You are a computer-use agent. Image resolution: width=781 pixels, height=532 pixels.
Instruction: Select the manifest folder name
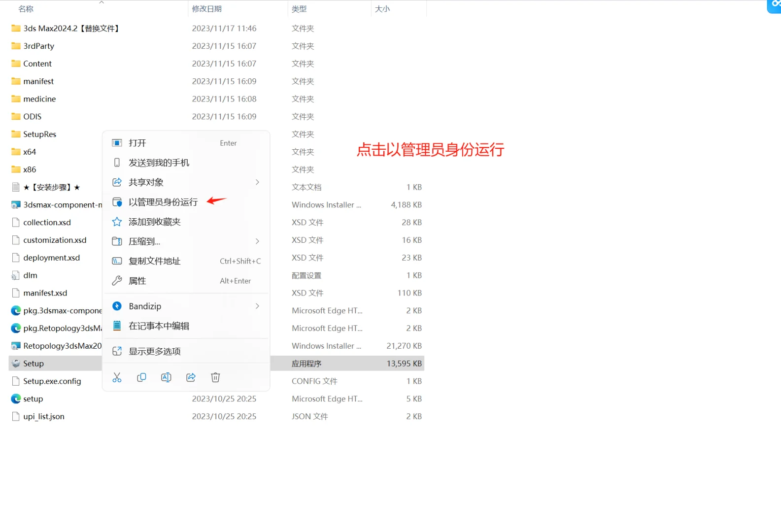point(38,81)
